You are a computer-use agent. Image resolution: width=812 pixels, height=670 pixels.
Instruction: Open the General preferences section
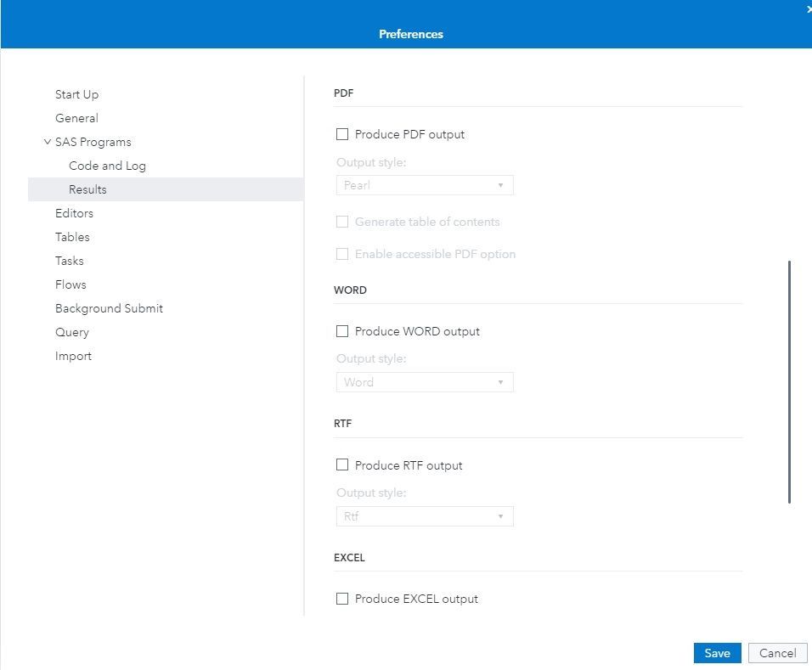coord(76,118)
